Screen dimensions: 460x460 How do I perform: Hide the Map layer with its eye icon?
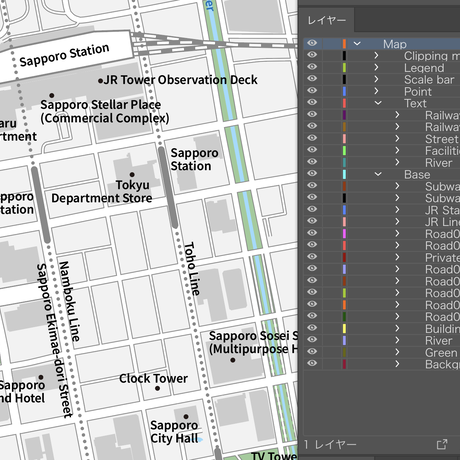(x=312, y=43)
